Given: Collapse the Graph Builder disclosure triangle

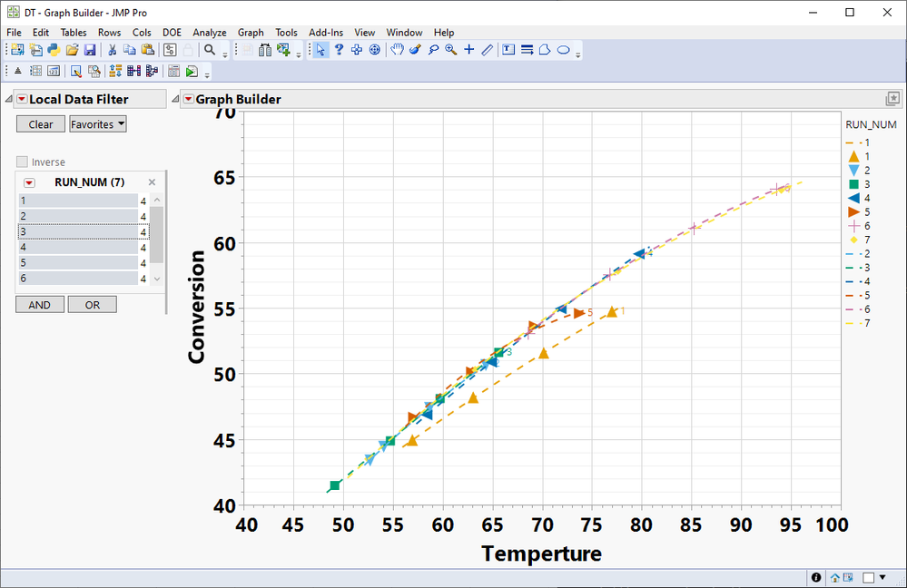Looking at the screenshot, I should click(x=176, y=100).
